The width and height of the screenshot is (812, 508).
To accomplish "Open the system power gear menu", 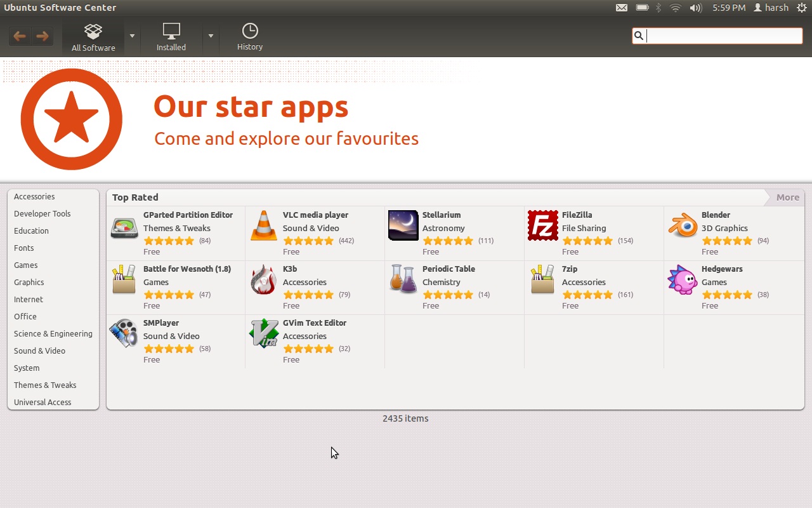I will pyautogui.click(x=801, y=8).
